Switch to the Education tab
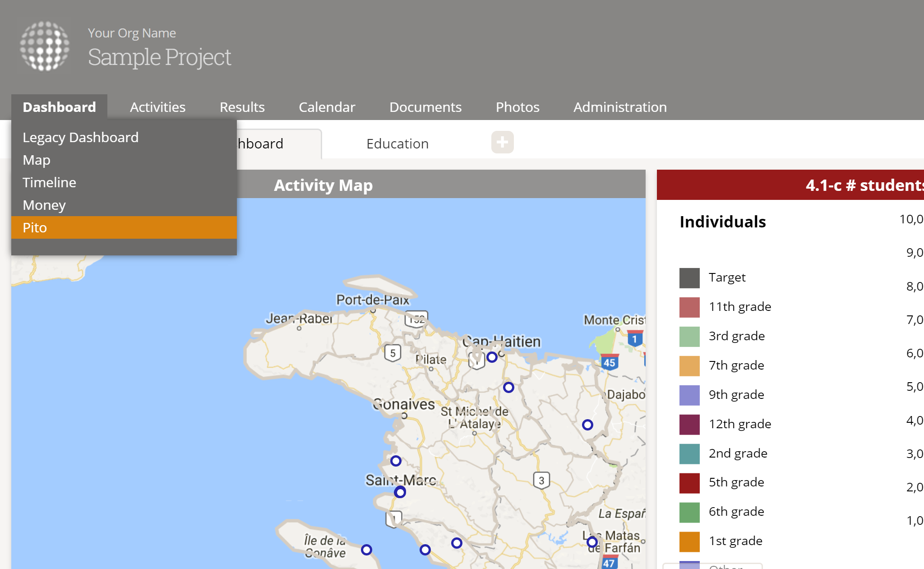The height and width of the screenshot is (569, 924). 397,144
